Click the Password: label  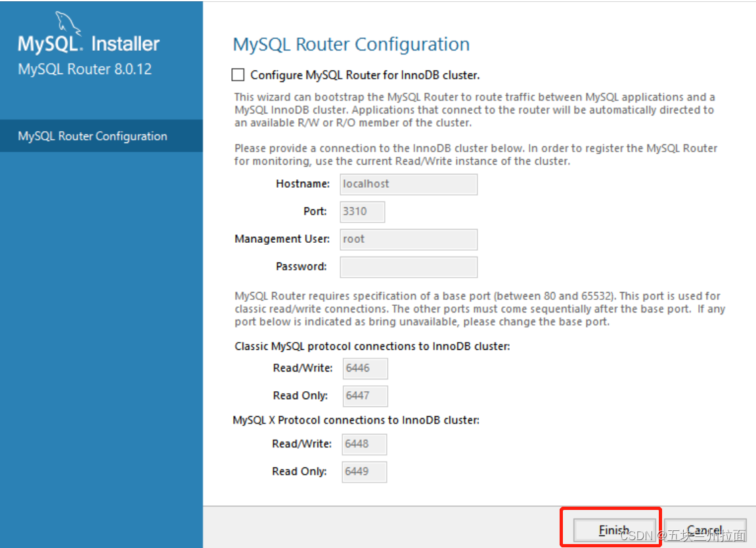point(301,266)
